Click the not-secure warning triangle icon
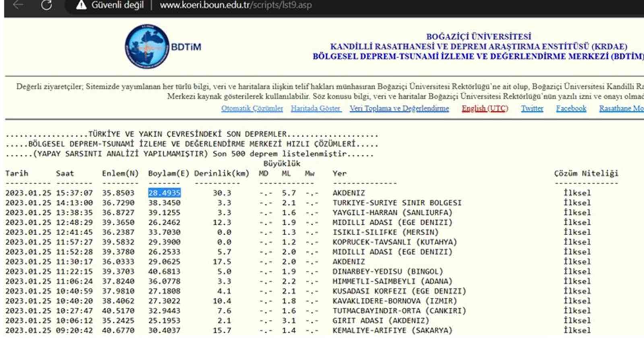This screenshot has width=644, height=350. [x=81, y=5]
